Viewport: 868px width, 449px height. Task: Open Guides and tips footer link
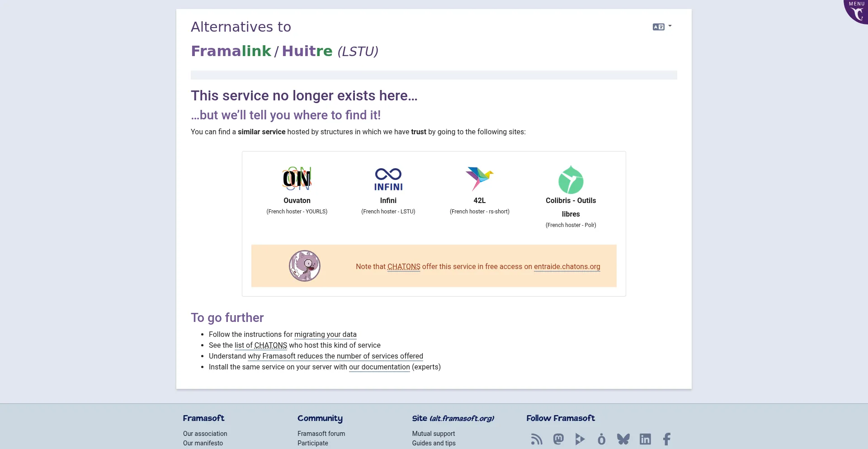(434, 443)
